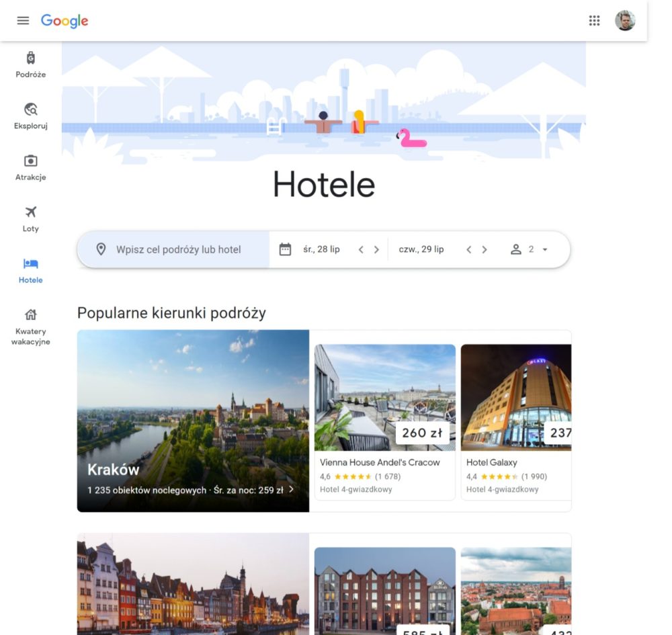
Task: Open the Atrakcje camera icon
Action: click(31, 161)
